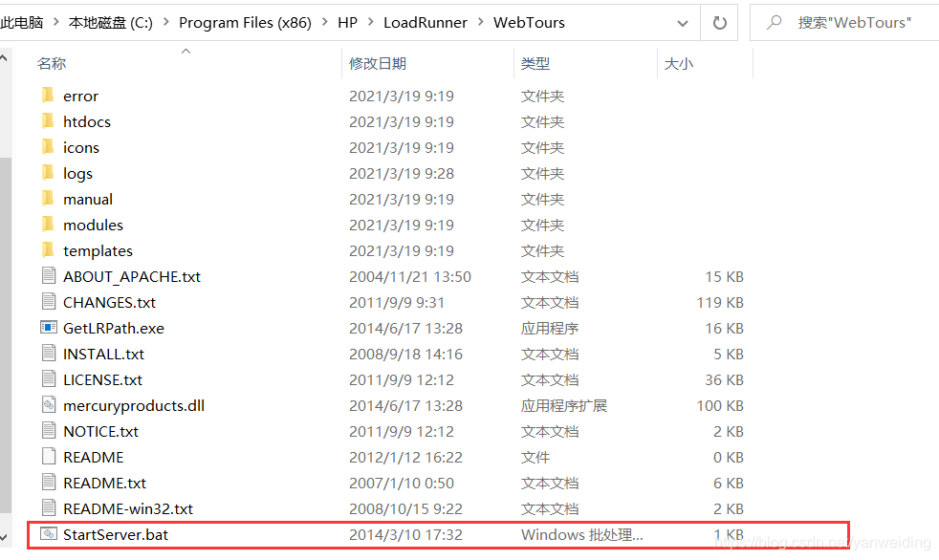Go to HP folder breadcrumb
This screenshot has width=939, height=560.
(347, 23)
